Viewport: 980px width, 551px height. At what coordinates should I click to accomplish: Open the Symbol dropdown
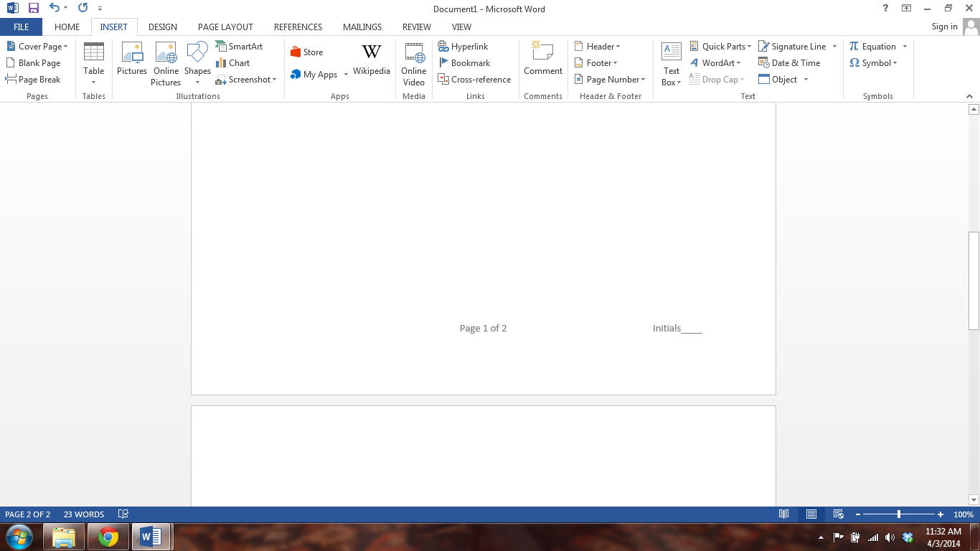pos(873,63)
